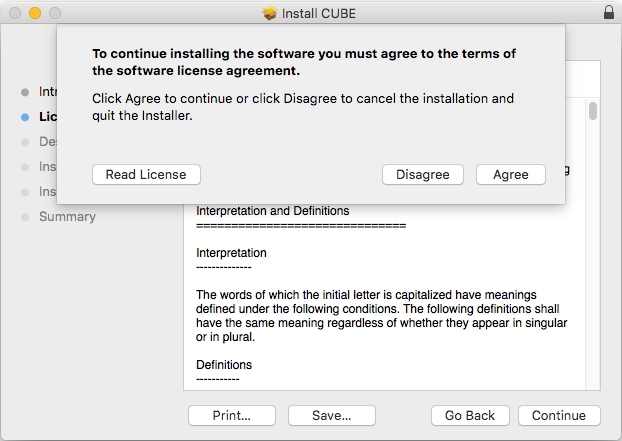
Task: Click the blue bullet of the License step
Action: click(x=25, y=117)
